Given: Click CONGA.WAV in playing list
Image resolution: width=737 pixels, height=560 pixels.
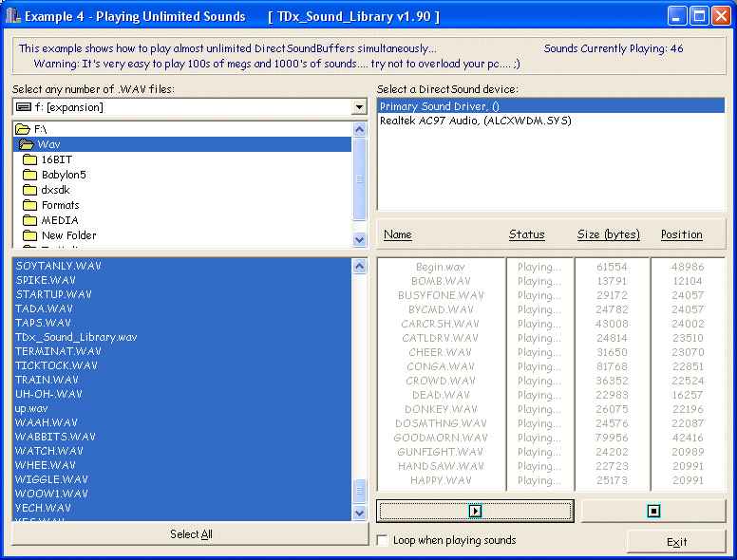Looking at the screenshot, I should [441, 366].
